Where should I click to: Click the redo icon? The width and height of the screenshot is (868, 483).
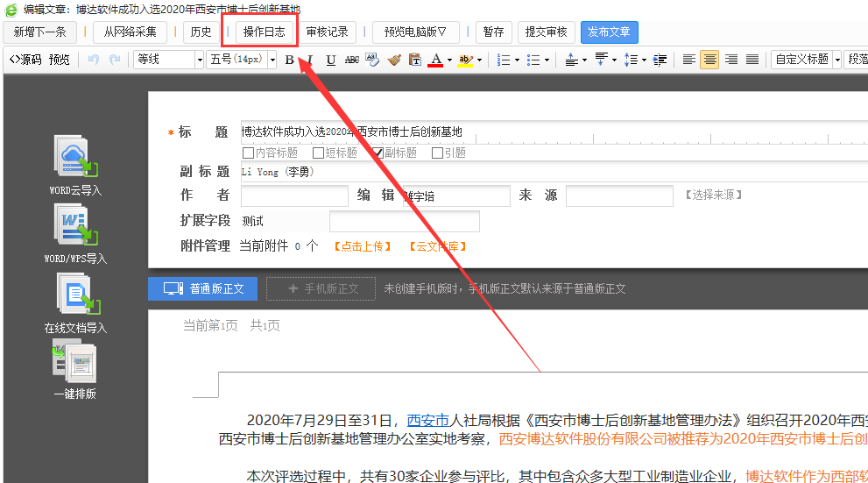115,60
